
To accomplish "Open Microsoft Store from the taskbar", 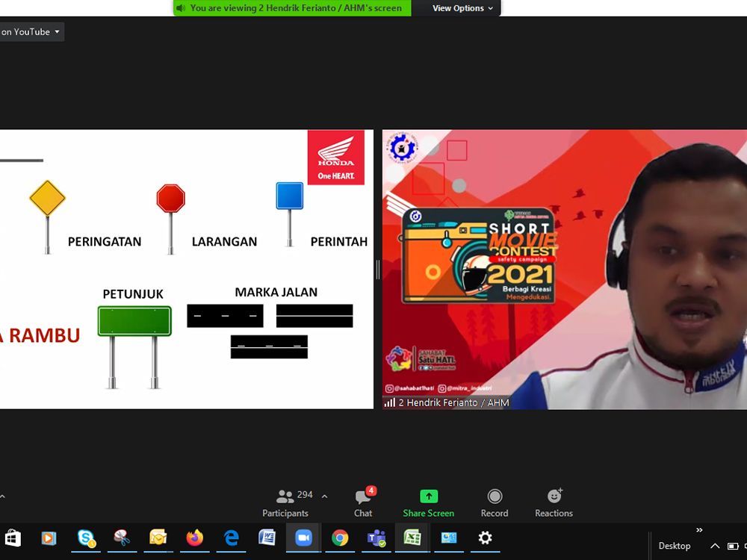I will tap(13, 538).
